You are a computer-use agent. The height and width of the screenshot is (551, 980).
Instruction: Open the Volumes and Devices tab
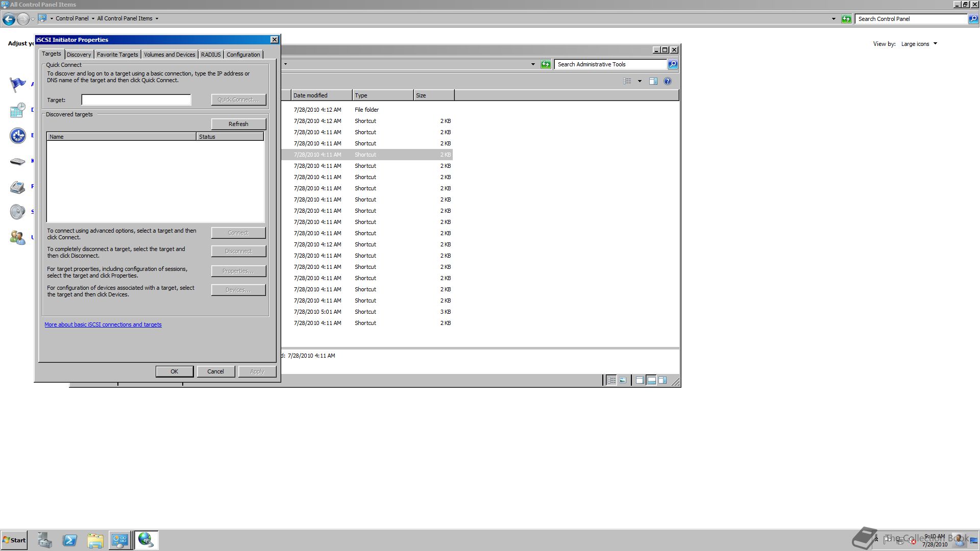[x=169, y=55]
